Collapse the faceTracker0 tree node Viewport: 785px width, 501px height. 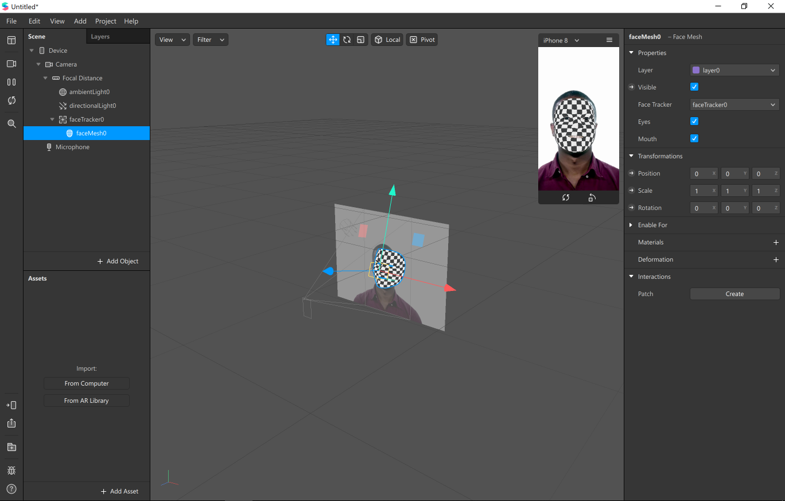click(x=52, y=119)
